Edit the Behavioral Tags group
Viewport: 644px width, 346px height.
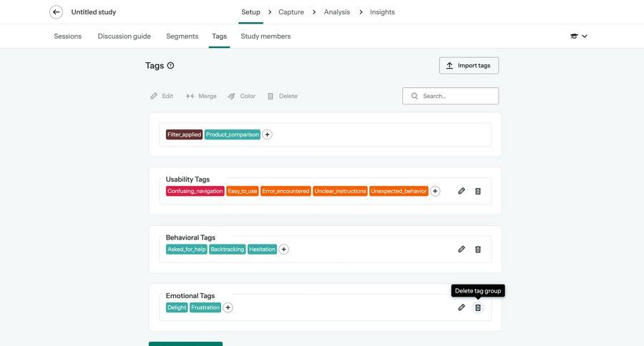tap(462, 249)
